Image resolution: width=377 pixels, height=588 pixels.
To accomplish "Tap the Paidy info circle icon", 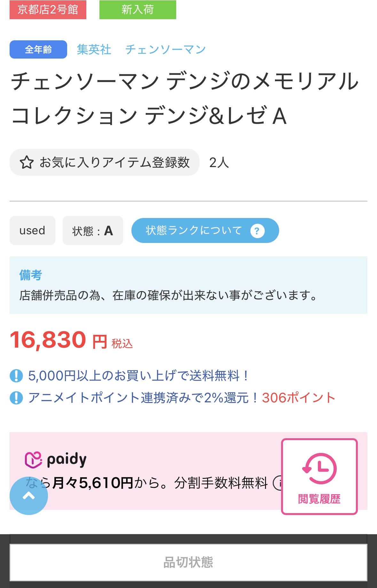I will [278, 483].
